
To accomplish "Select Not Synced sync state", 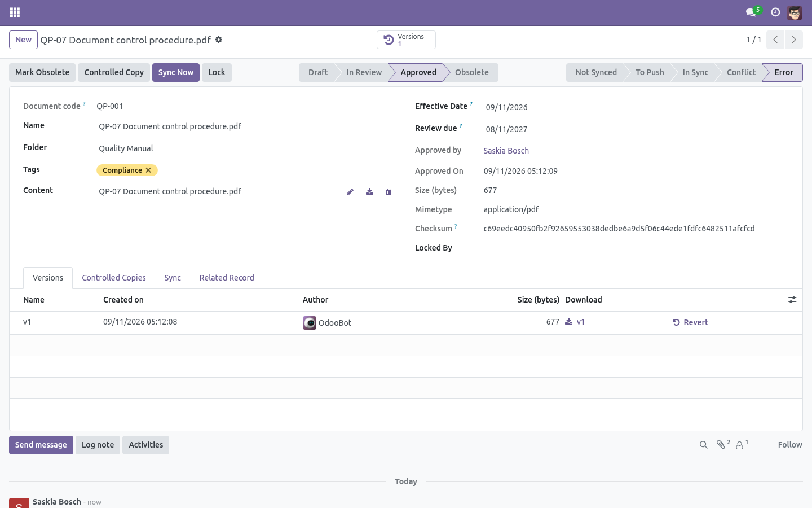I will point(596,72).
